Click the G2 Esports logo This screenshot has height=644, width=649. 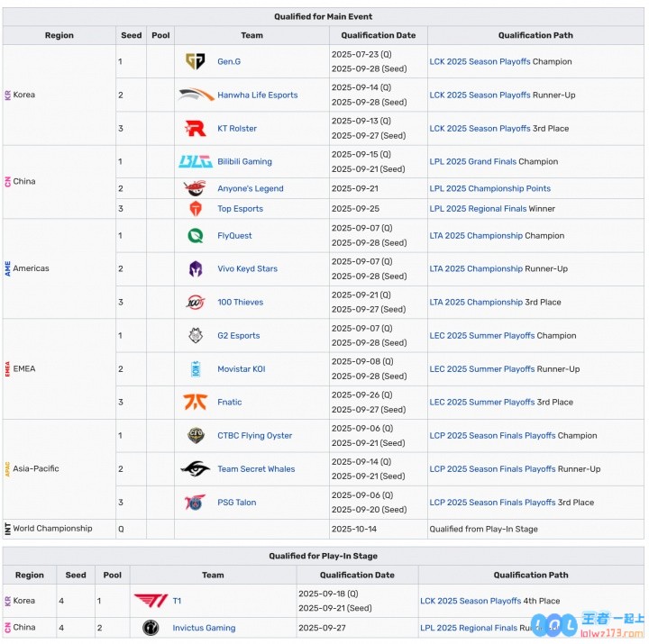[x=195, y=336]
